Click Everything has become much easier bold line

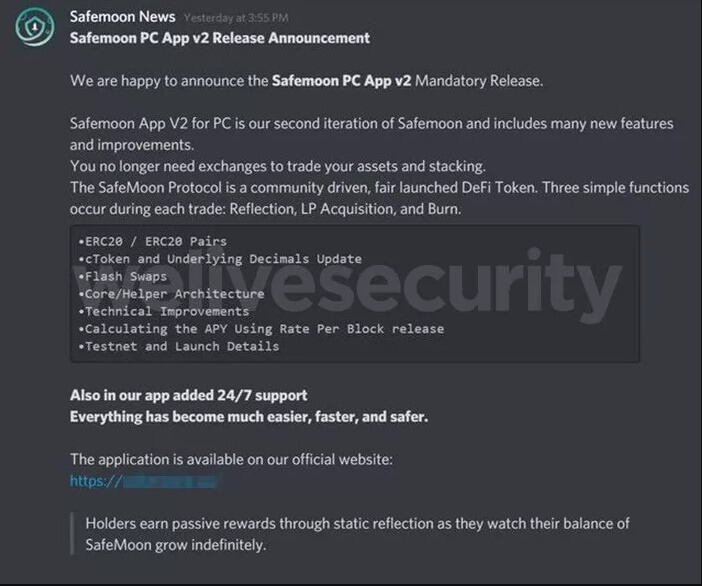click(x=249, y=417)
